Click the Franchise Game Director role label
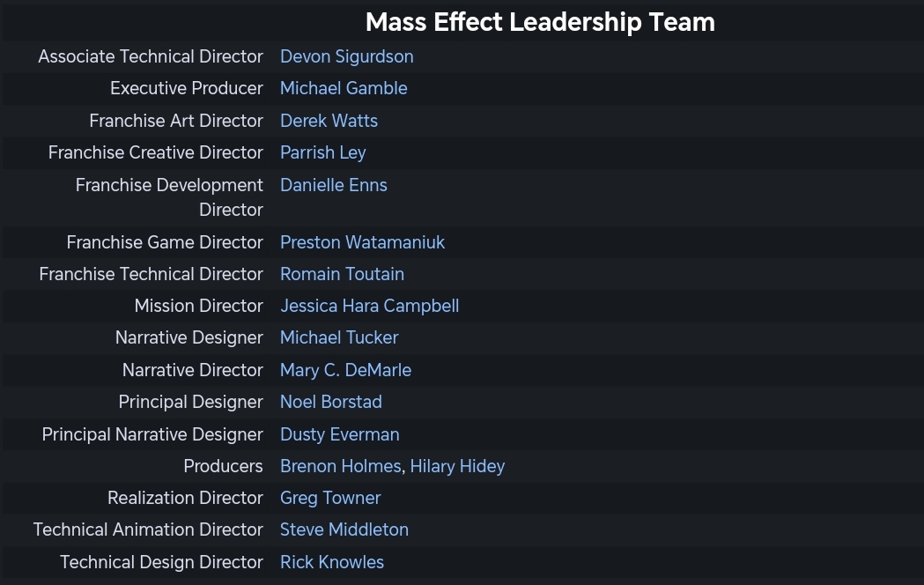924x585 pixels. 165,242
